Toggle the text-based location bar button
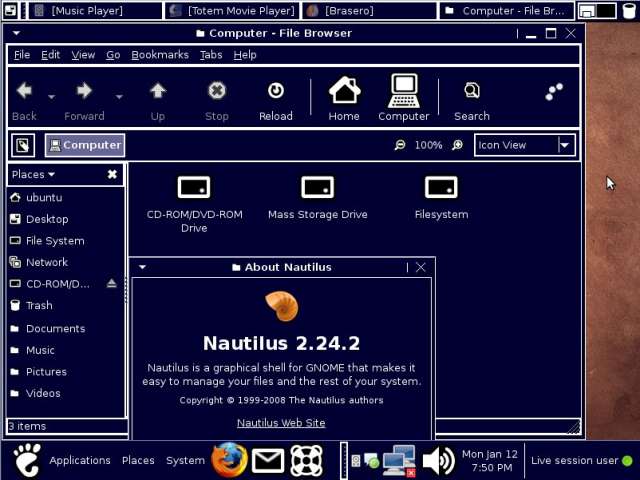This screenshot has height=480, width=640. (x=23, y=145)
